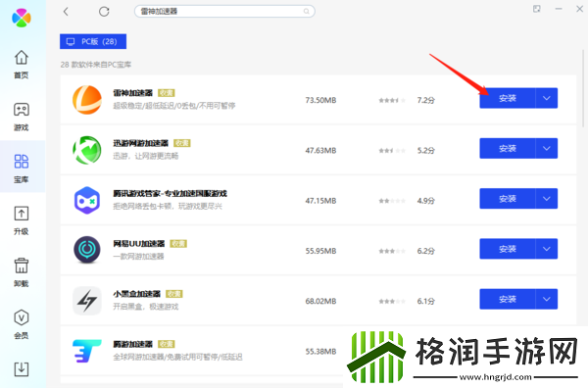This screenshot has width=588, height=388.
Task: Expand install options for 小黑盒加速器
Action: [x=547, y=299]
